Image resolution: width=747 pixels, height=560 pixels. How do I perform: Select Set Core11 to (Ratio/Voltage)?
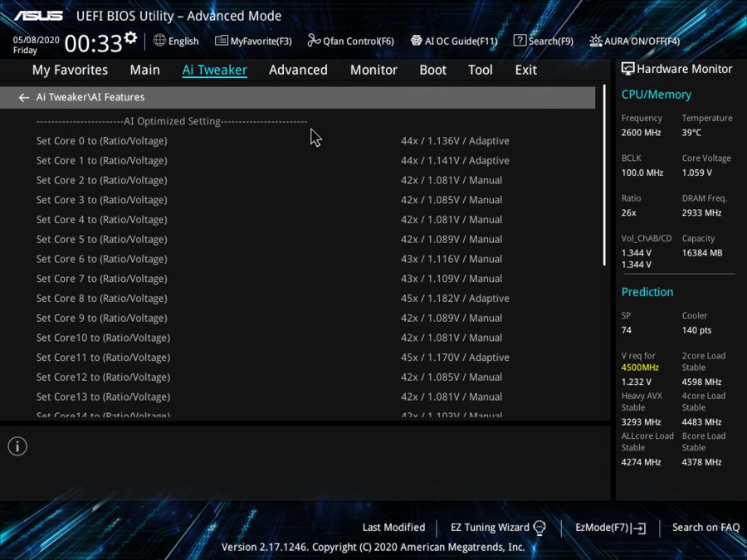pos(104,358)
